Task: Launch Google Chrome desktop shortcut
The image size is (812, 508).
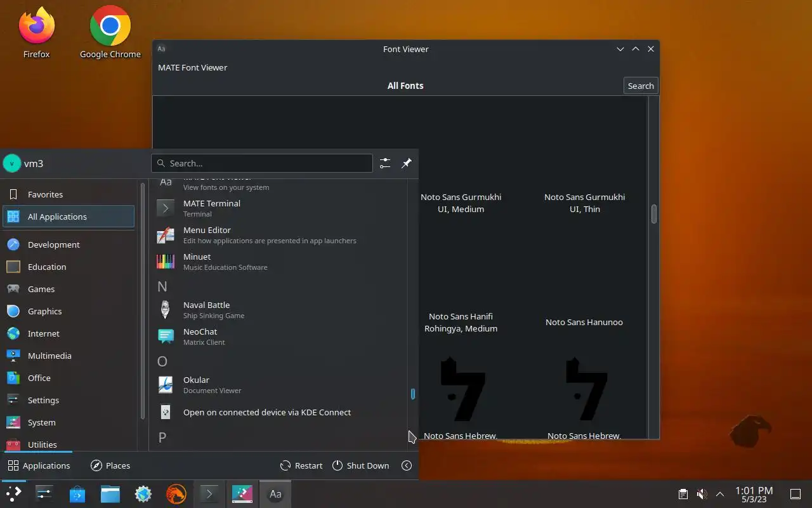Action: click(110, 33)
